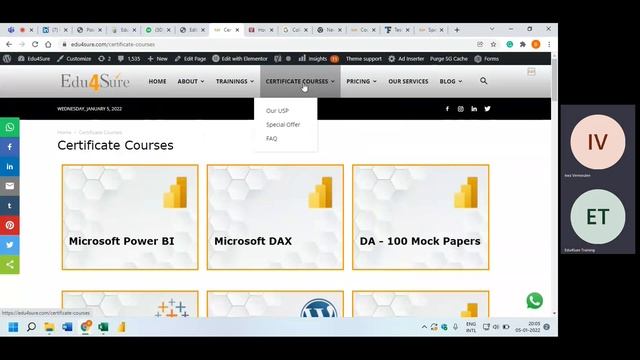This screenshot has width=640, height=360.
Task: Open comments count 1,535
Action: [x=129, y=59]
